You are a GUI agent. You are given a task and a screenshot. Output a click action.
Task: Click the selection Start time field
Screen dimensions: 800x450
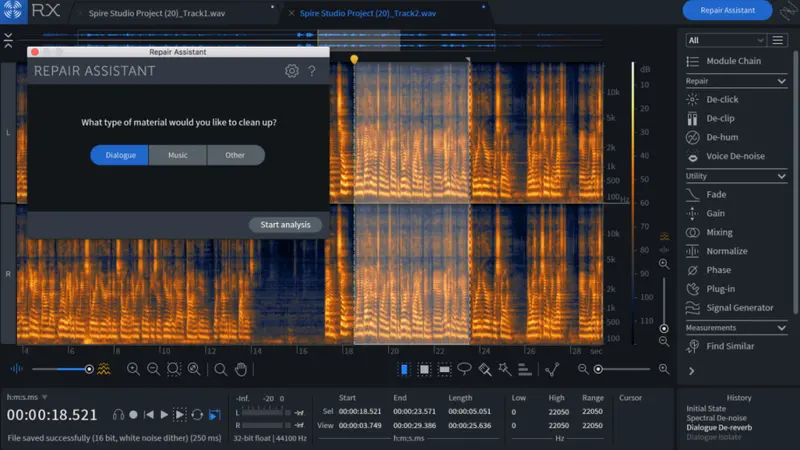point(360,411)
